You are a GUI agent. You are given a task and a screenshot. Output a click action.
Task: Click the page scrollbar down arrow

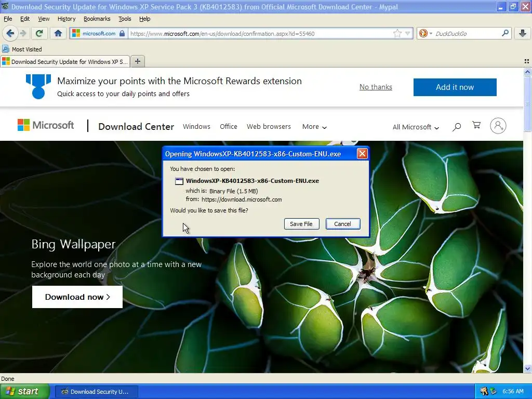pyautogui.click(x=527, y=368)
